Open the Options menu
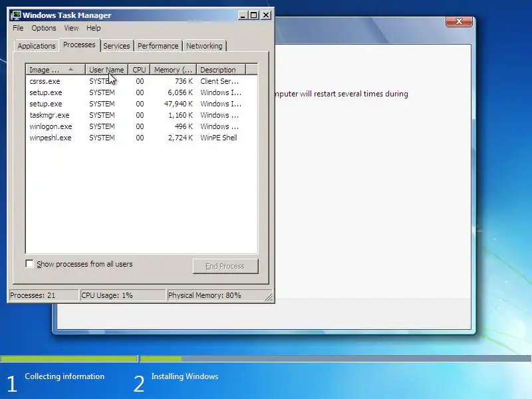The height and width of the screenshot is (399, 532). tap(44, 28)
